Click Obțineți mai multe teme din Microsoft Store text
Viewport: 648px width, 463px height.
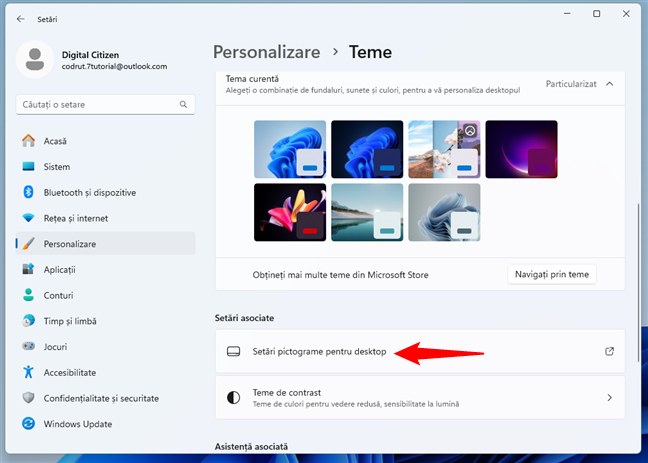(340, 275)
